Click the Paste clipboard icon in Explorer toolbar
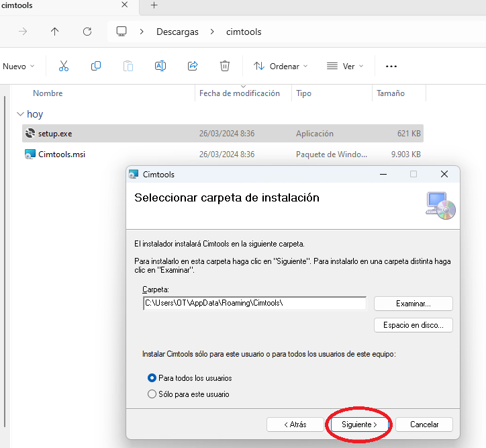 (128, 66)
